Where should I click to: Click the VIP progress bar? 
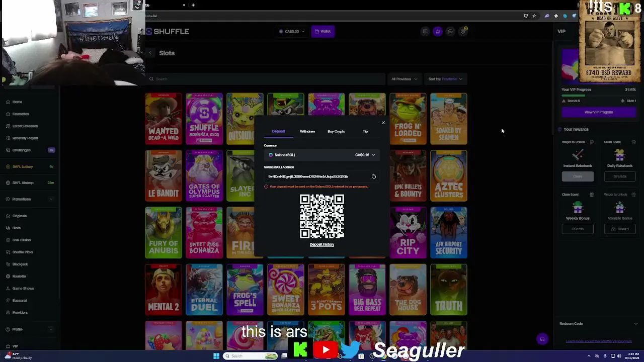coord(599,96)
